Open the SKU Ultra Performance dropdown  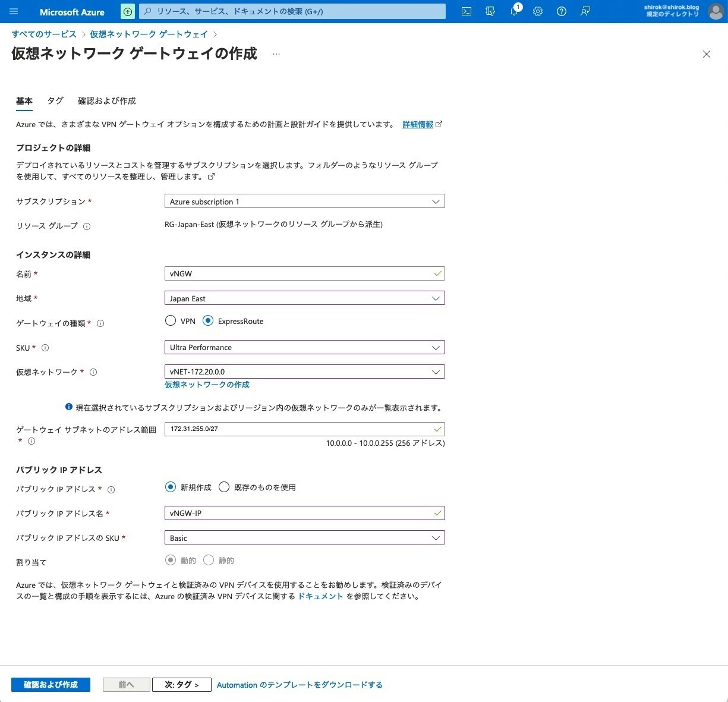304,347
